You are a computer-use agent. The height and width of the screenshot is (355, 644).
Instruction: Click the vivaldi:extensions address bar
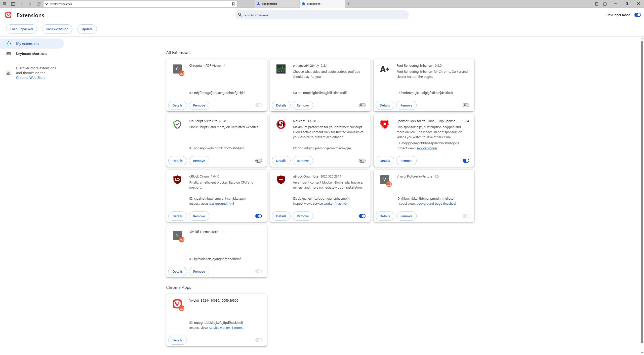pyautogui.click(x=140, y=4)
